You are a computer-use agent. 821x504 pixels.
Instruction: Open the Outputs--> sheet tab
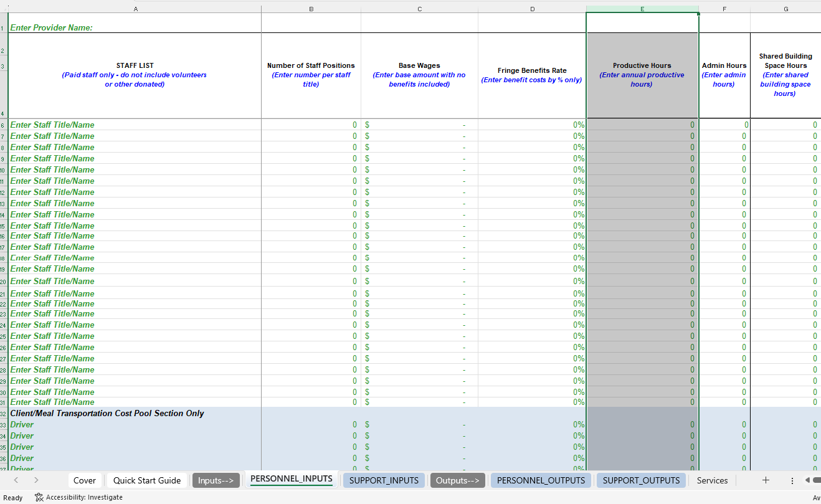point(458,480)
